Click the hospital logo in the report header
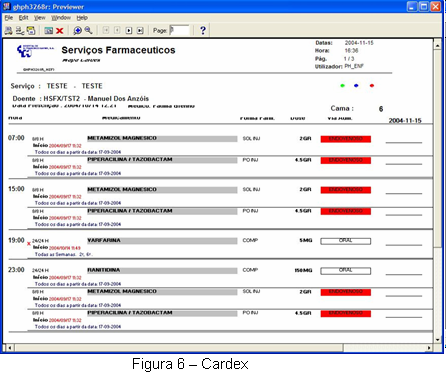 [35, 51]
